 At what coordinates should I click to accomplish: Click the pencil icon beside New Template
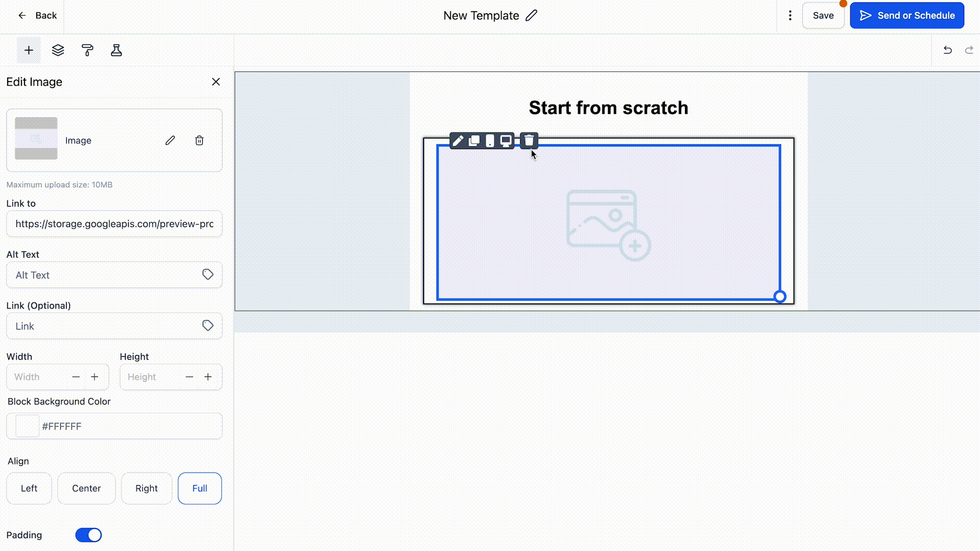point(531,15)
